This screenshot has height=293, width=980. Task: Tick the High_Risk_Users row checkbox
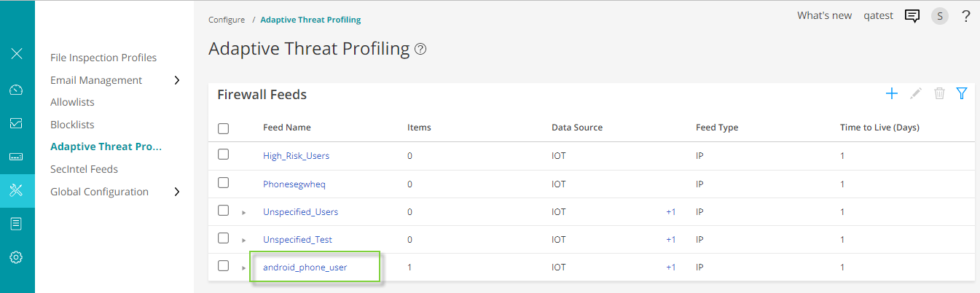point(224,155)
